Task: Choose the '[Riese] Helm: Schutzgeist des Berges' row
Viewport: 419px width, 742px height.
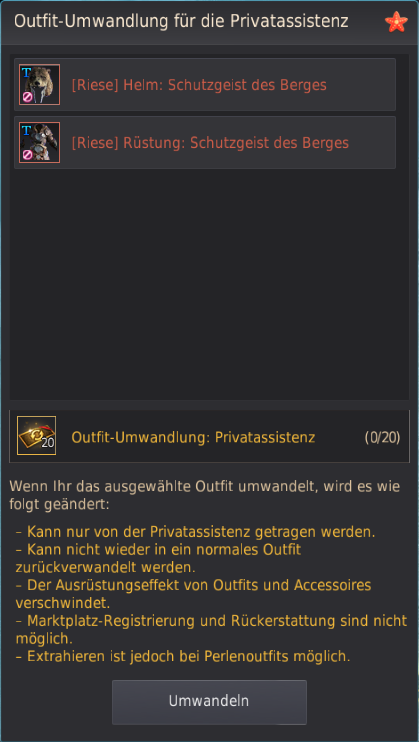Action: tap(205, 85)
